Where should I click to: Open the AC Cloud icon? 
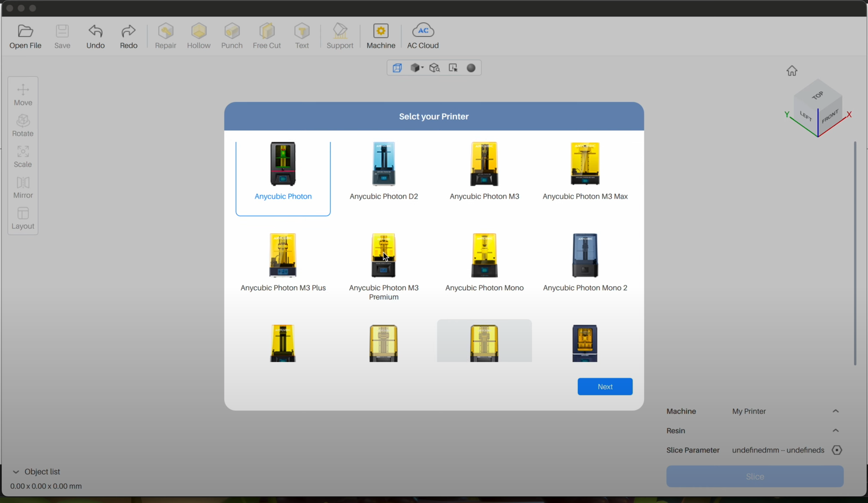(423, 31)
